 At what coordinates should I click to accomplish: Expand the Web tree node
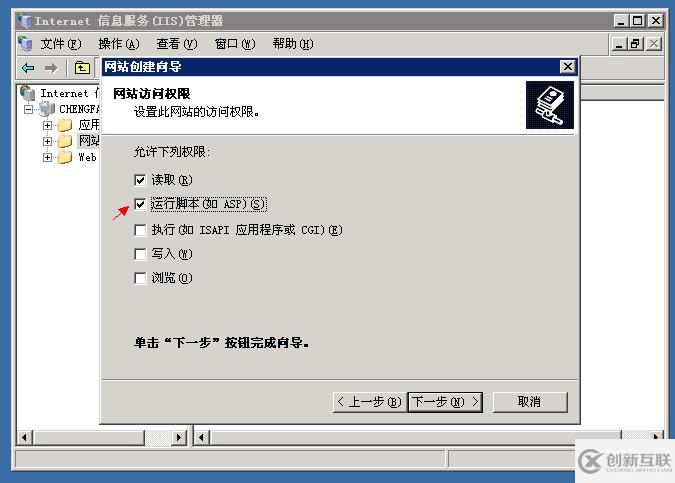pyautogui.click(x=47, y=157)
